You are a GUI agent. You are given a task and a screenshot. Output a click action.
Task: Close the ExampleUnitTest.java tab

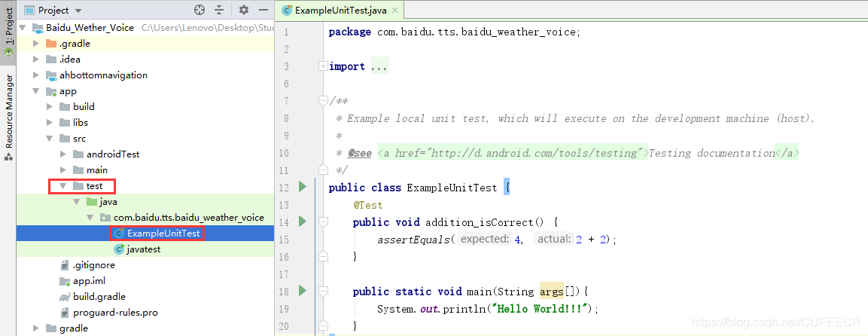[x=394, y=11]
